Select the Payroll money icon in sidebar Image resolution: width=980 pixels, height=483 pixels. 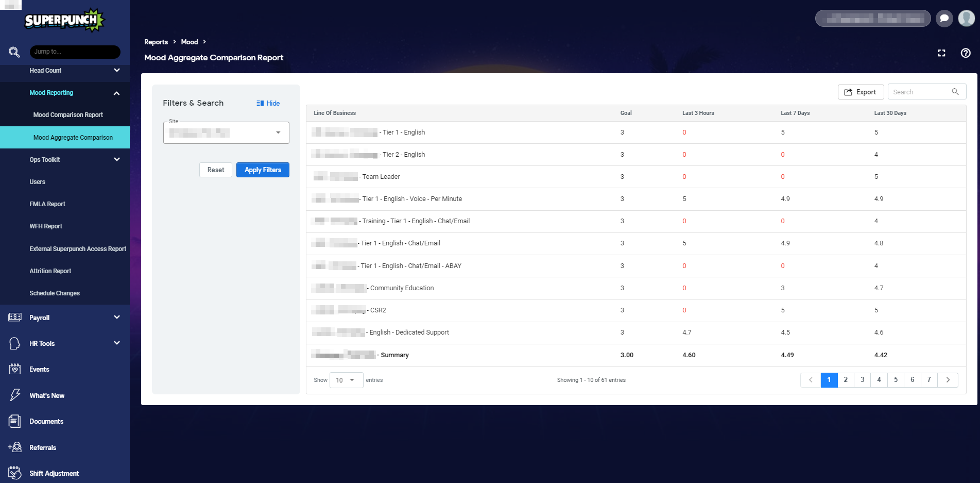[14, 317]
